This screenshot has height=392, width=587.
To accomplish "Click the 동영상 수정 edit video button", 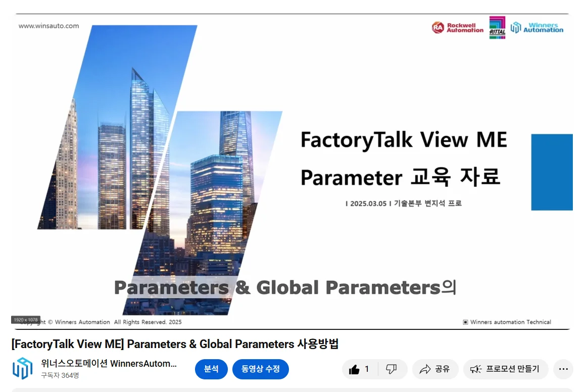I will pos(260,369).
